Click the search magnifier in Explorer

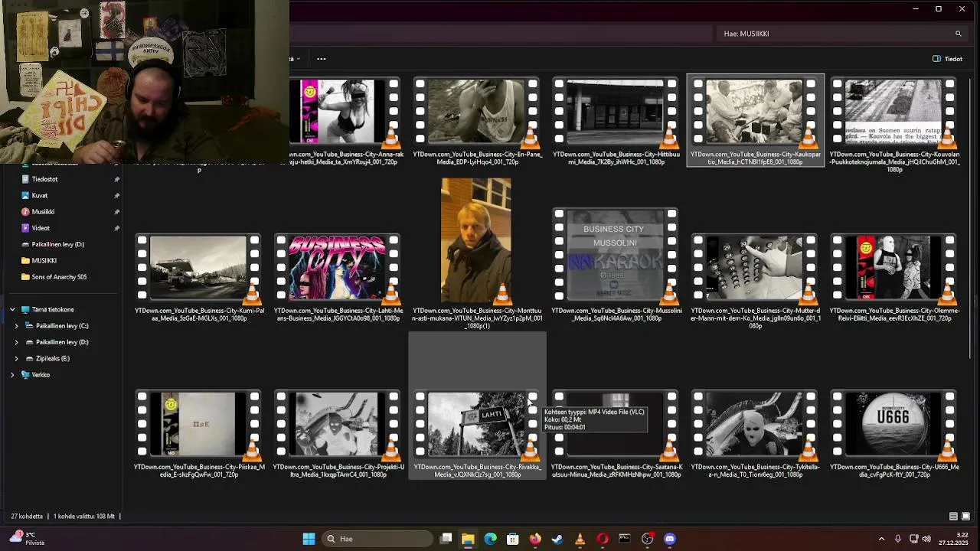958,34
